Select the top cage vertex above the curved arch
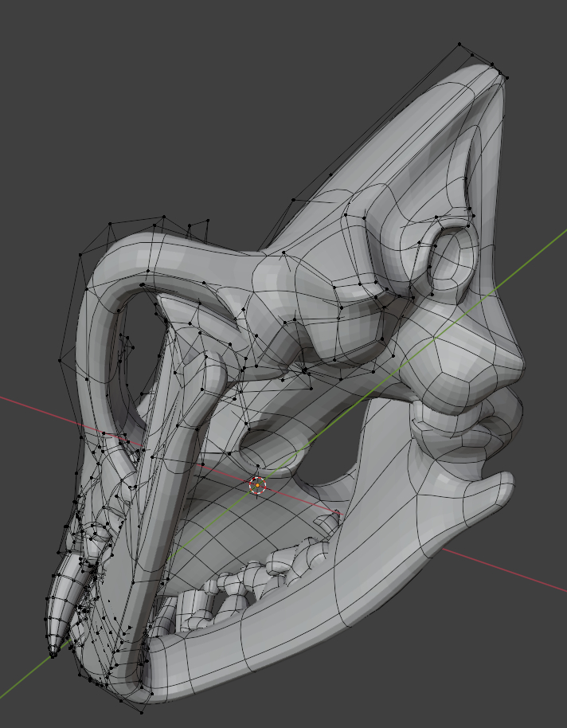567x728 pixels. 163,216
